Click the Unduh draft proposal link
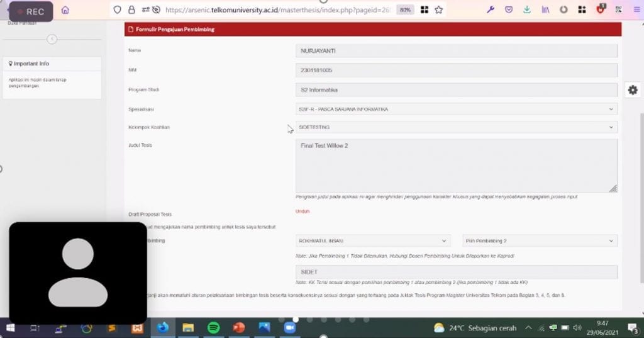The width and height of the screenshot is (644, 338). tap(303, 211)
